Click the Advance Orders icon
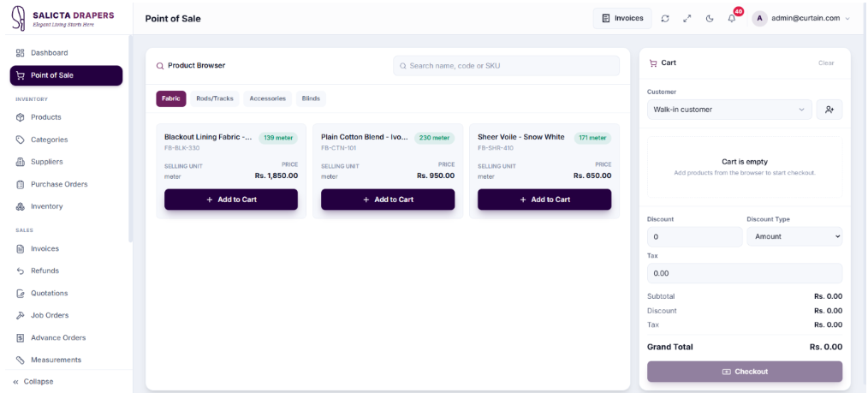The image size is (868, 393). (x=21, y=337)
